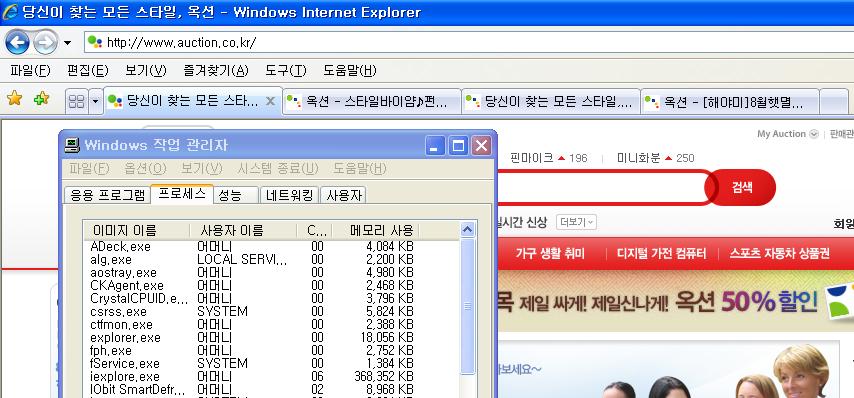Open the 더보기 dropdown
854x398 pixels.
(x=576, y=222)
